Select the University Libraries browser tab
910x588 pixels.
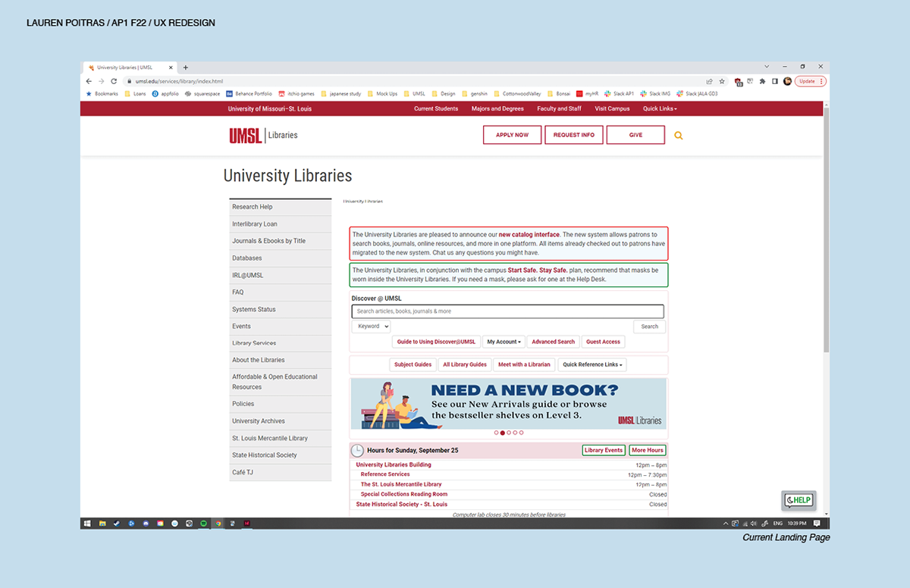pos(130,67)
